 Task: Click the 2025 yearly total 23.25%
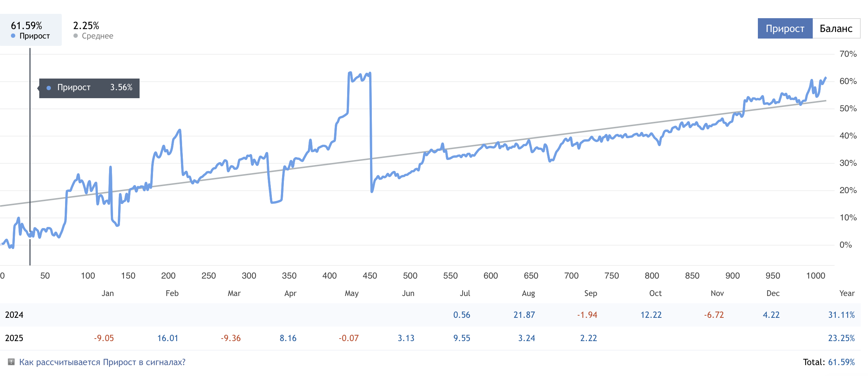[841, 338]
